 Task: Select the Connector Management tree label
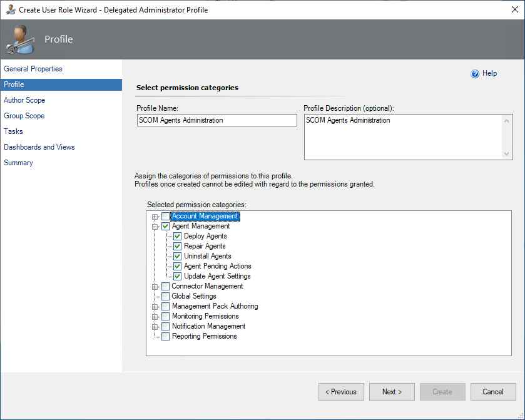207,287
